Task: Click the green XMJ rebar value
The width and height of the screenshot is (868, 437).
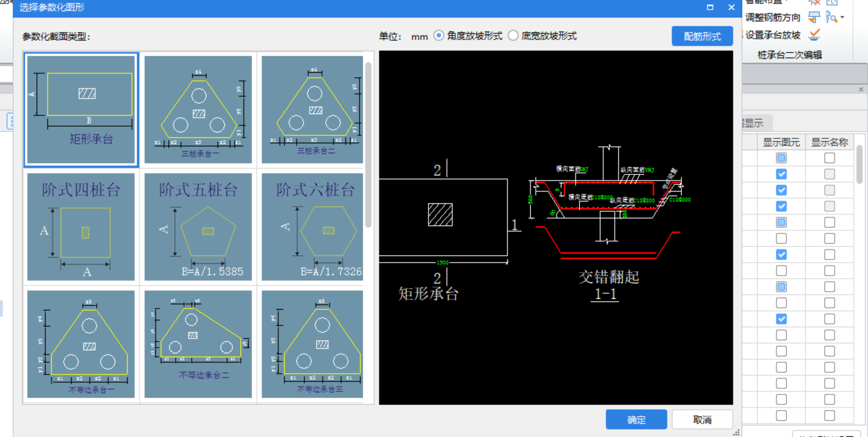Action: coord(584,169)
